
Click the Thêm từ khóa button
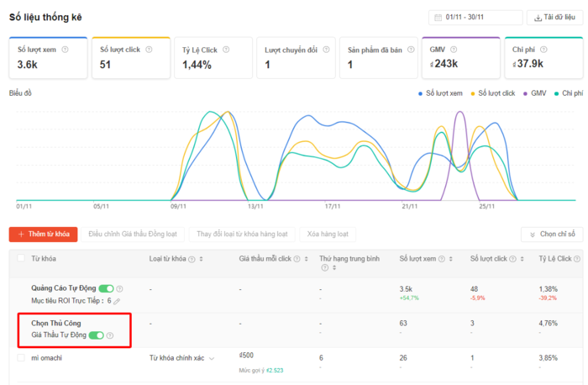[x=44, y=235]
